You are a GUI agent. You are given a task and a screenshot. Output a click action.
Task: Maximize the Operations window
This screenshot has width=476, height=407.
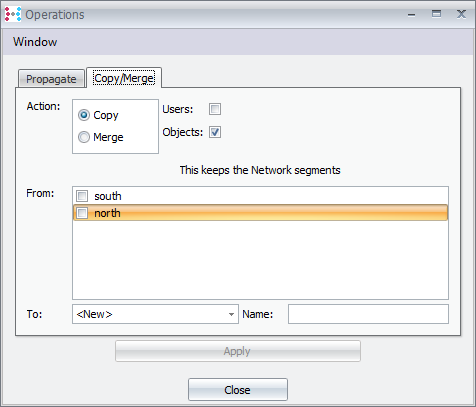click(436, 14)
